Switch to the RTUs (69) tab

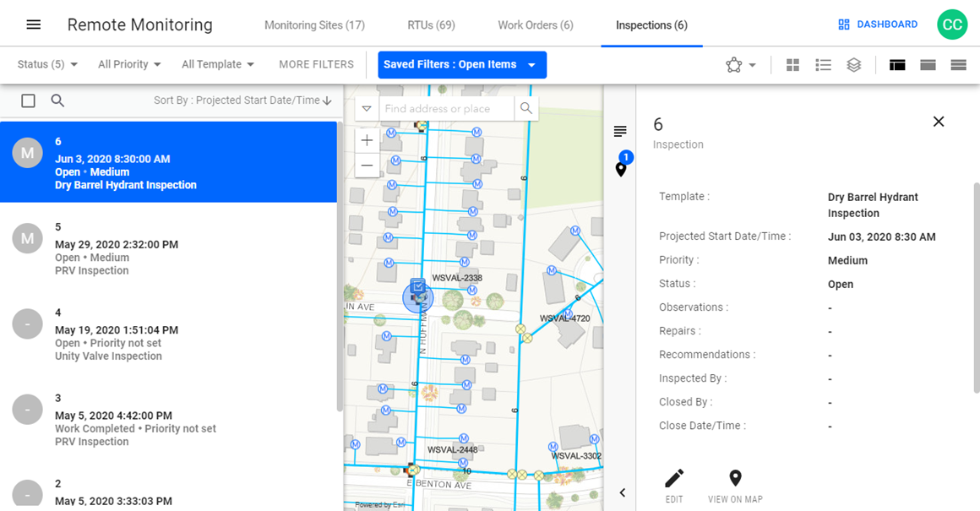point(431,25)
